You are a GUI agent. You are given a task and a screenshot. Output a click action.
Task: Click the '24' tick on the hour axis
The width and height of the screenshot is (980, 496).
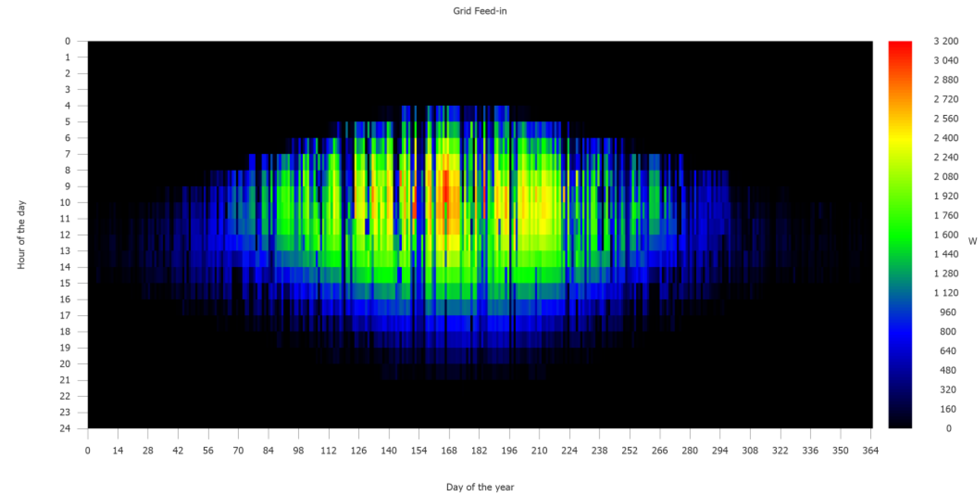coord(65,428)
